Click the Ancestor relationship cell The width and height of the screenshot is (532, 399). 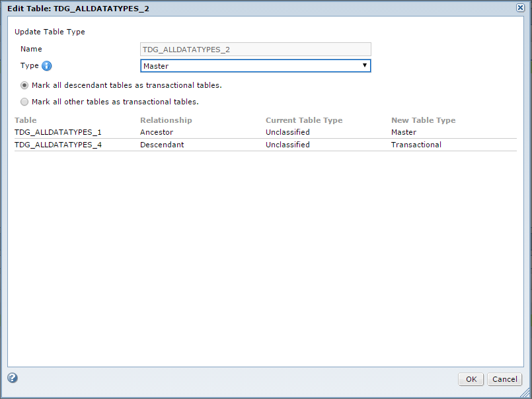pyautogui.click(x=157, y=132)
